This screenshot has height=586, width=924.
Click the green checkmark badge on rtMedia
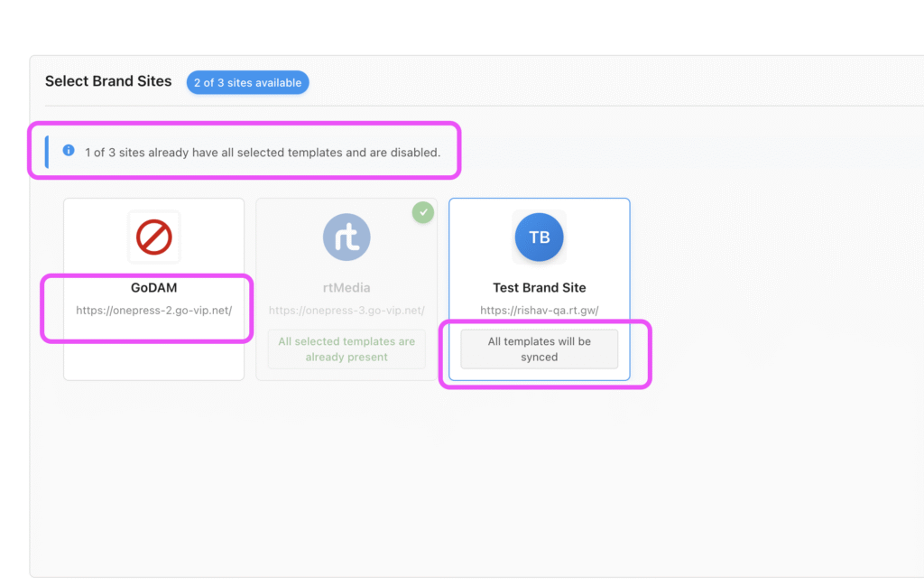(422, 212)
